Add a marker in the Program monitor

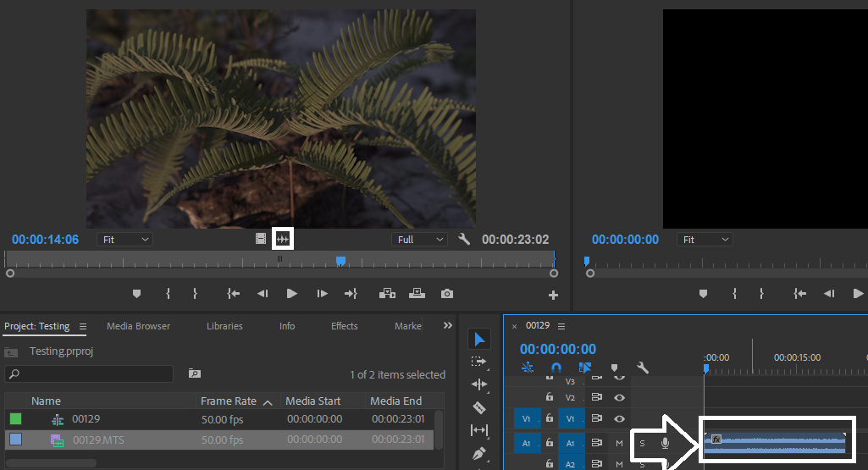pyautogui.click(x=703, y=294)
